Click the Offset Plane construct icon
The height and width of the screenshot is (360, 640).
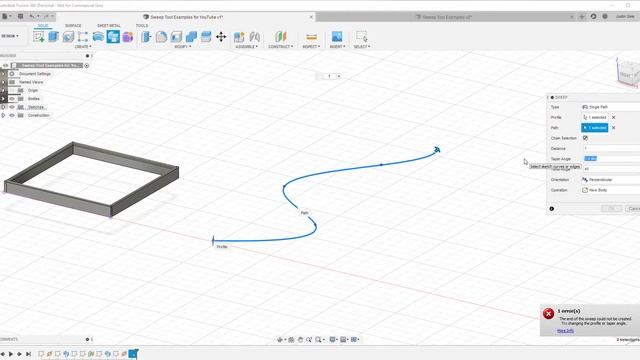[280, 37]
